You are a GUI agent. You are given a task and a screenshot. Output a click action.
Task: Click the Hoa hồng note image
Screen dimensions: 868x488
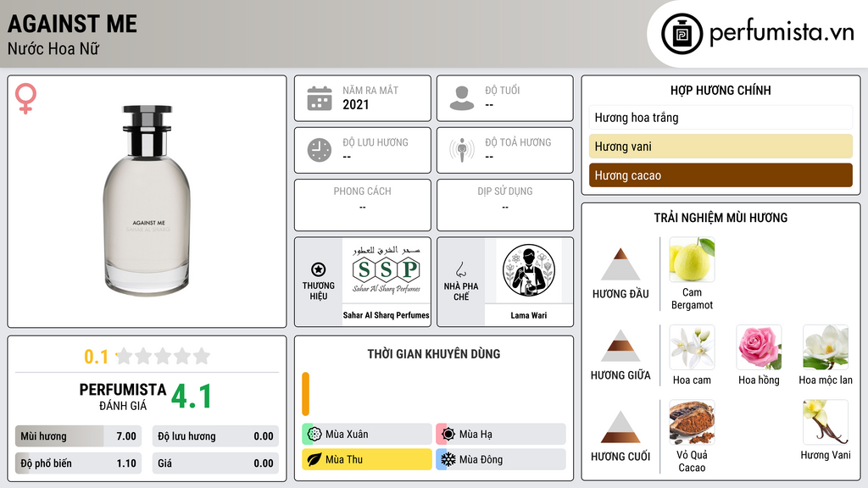point(759,347)
